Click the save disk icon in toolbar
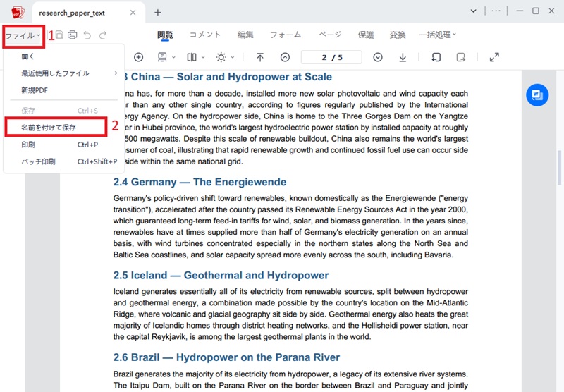Viewport: 564px width, 392px height. coord(59,35)
